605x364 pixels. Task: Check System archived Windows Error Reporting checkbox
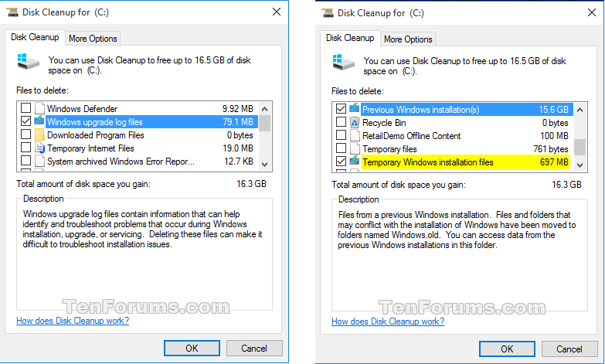25,160
